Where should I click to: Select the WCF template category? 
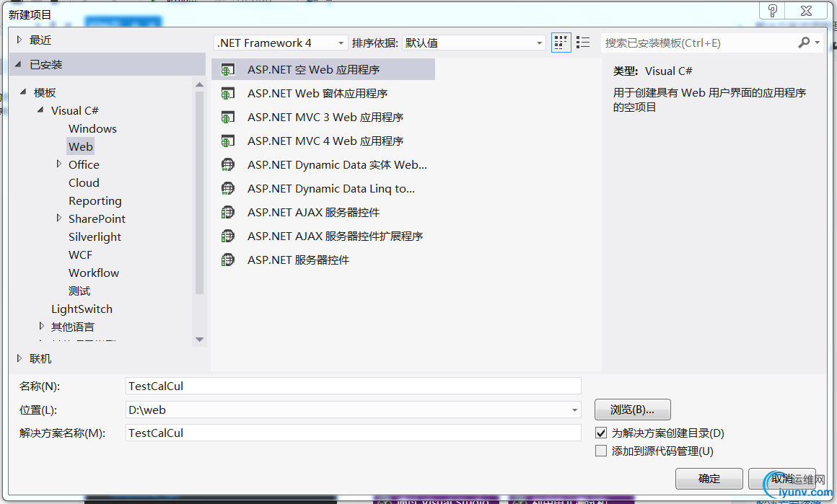[80, 255]
